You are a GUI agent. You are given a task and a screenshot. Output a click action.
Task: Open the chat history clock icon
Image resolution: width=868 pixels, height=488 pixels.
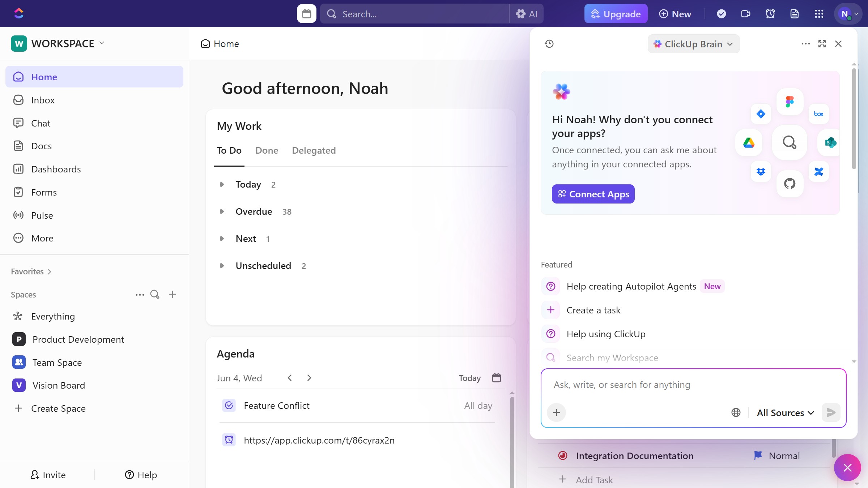coord(549,44)
